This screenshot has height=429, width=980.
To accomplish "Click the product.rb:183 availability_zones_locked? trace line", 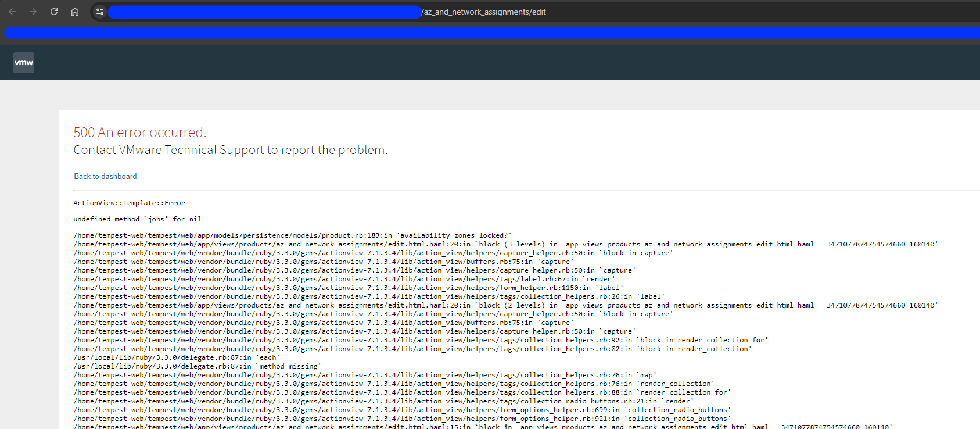I will pos(292,235).
